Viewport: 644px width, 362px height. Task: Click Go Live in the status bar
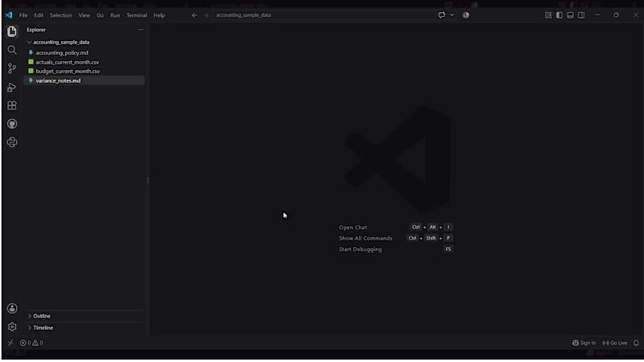615,343
